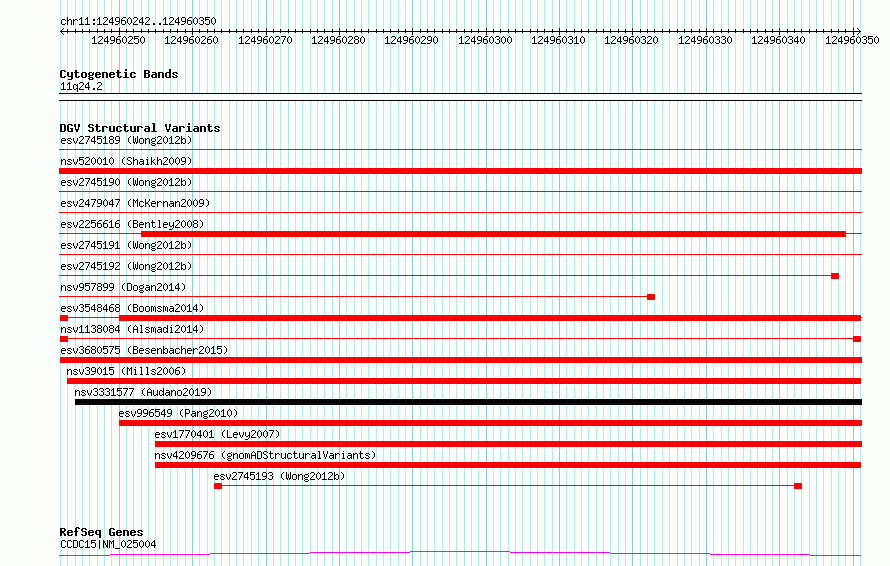Open variant esv2256616 (Bentley2008)
The height and width of the screenshot is (566, 890).
[x=132, y=224]
